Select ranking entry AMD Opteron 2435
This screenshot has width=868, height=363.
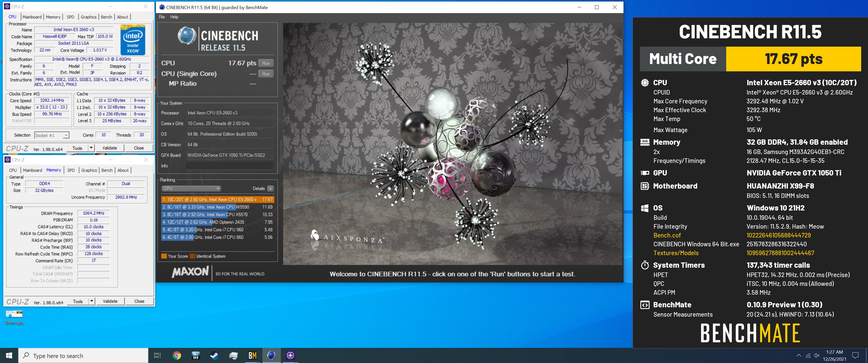click(x=218, y=222)
